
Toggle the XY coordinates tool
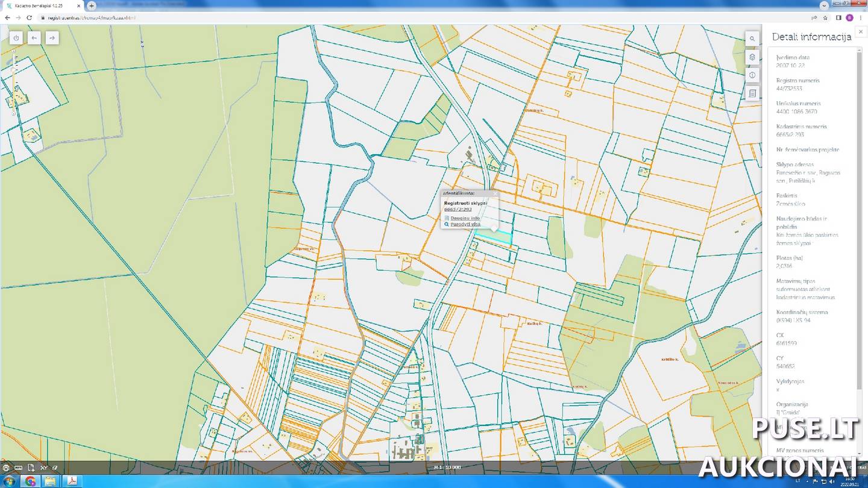click(44, 468)
